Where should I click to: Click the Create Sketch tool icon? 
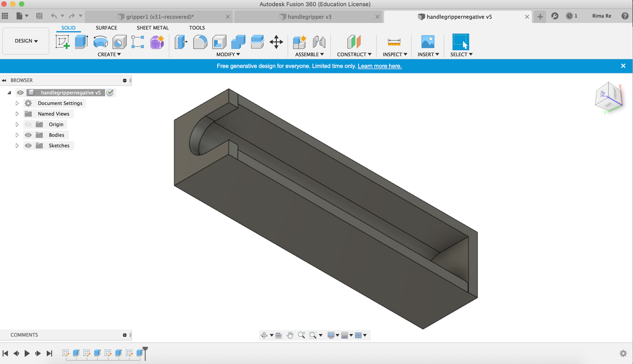pos(63,42)
